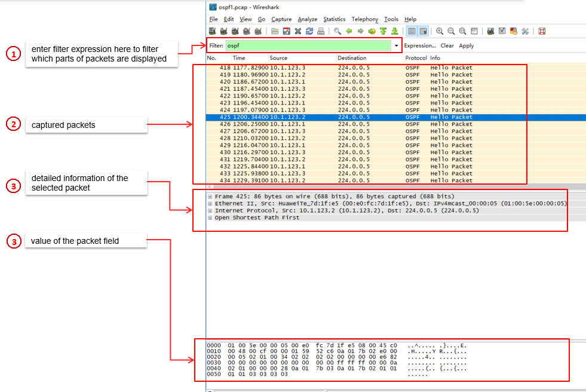Sort packets by the No. column

219,58
